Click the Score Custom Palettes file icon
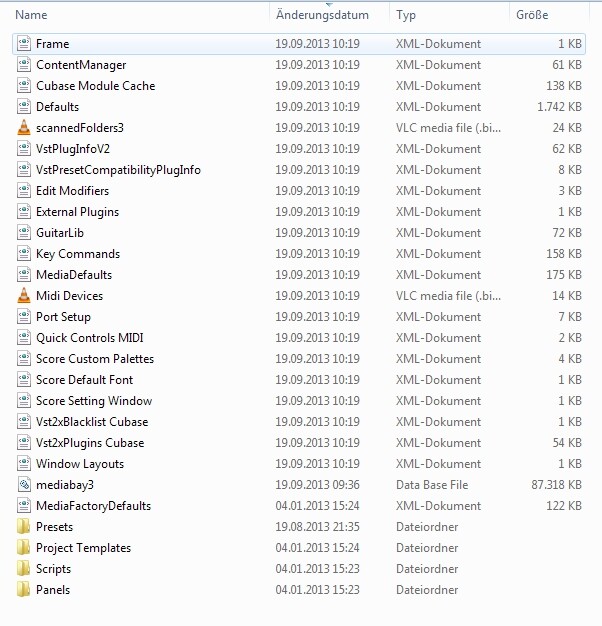 [x=24, y=359]
